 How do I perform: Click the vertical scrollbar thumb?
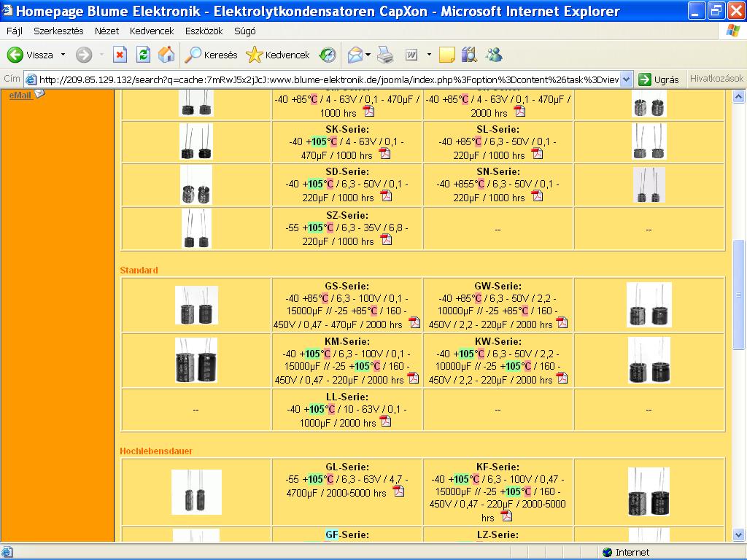click(738, 295)
